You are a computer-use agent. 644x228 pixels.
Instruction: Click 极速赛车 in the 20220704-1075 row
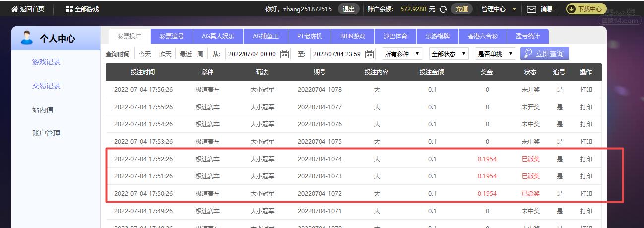207,142
